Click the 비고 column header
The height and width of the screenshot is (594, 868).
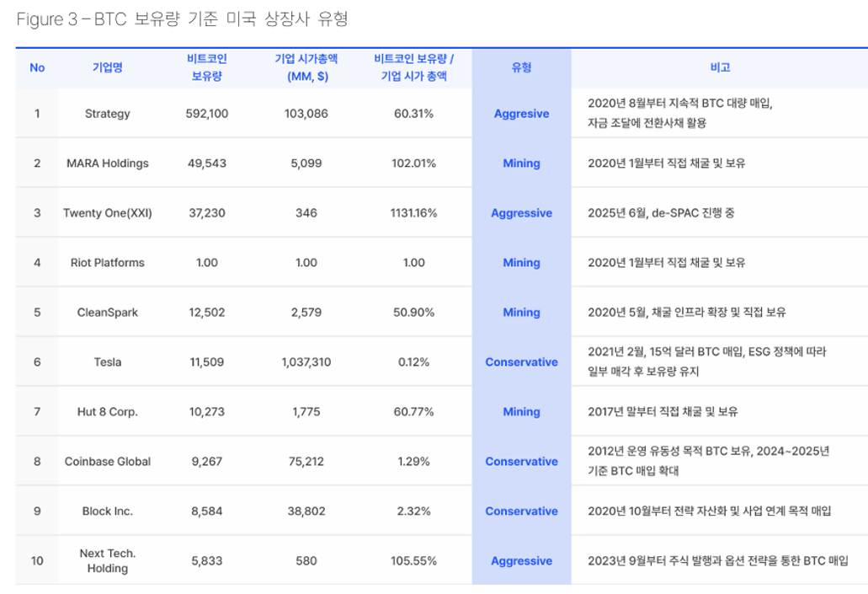point(719,67)
